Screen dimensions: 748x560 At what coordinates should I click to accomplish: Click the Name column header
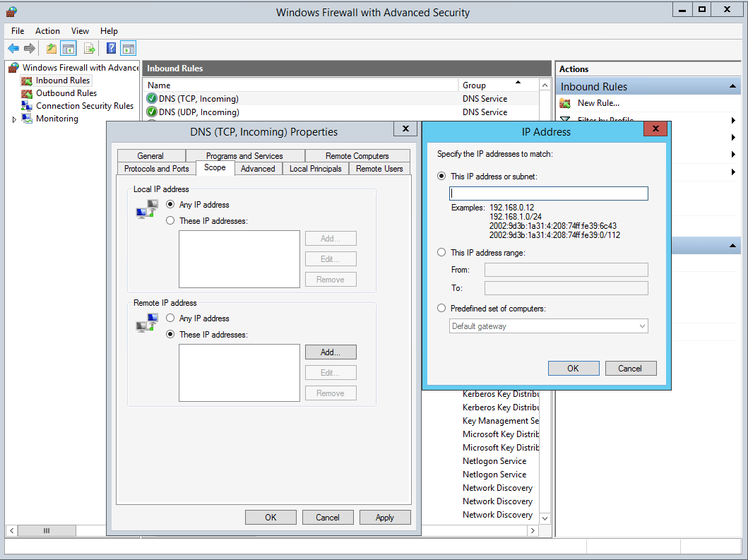(x=300, y=85)
